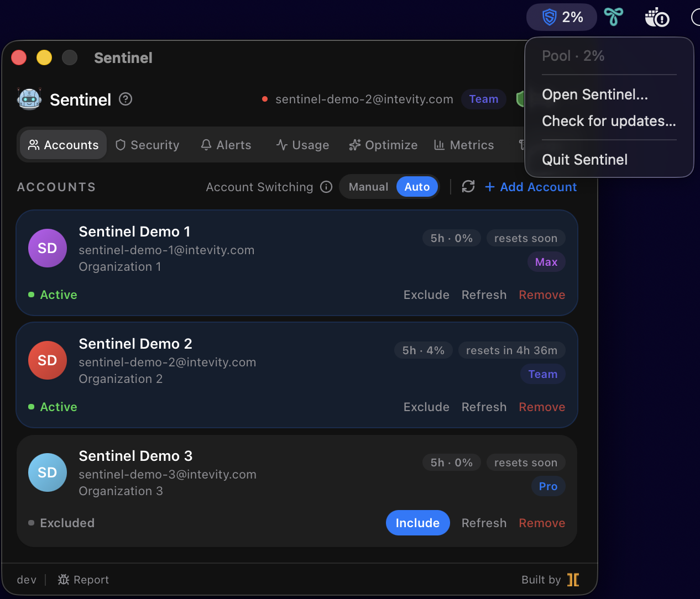
Task: Include the Sentinel Demo 3 account
Action: coord(417,523)
